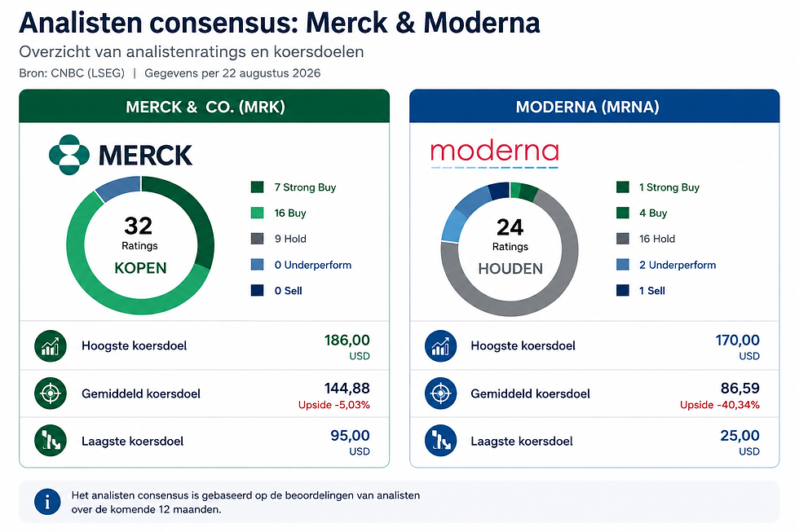The height and width of the screenshot is (532, 799).
Task: Select the Merck '7 Strong Buy' legend swatch
Action: 258,187
